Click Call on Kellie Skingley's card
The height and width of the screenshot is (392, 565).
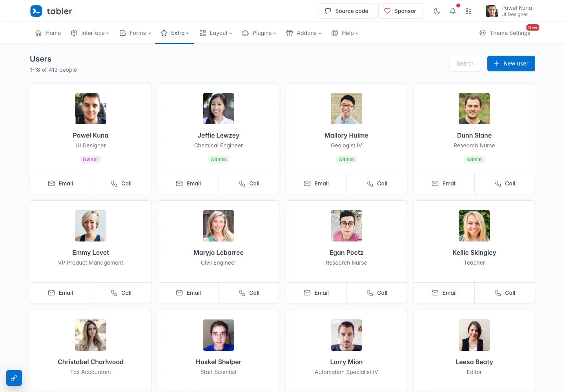click(x=505, y=293)
